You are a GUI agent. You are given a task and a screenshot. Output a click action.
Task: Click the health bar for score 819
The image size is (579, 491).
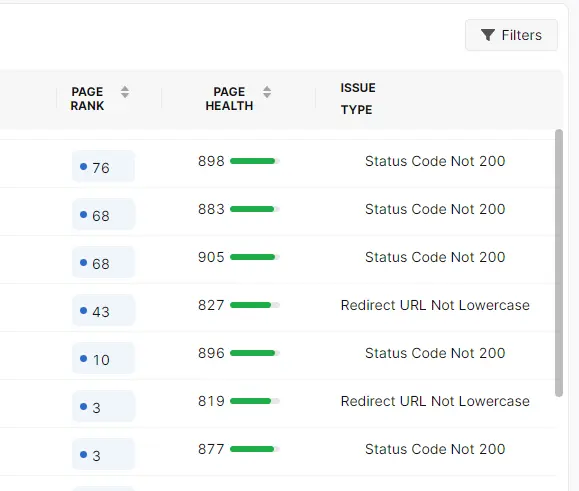point(255,401)
